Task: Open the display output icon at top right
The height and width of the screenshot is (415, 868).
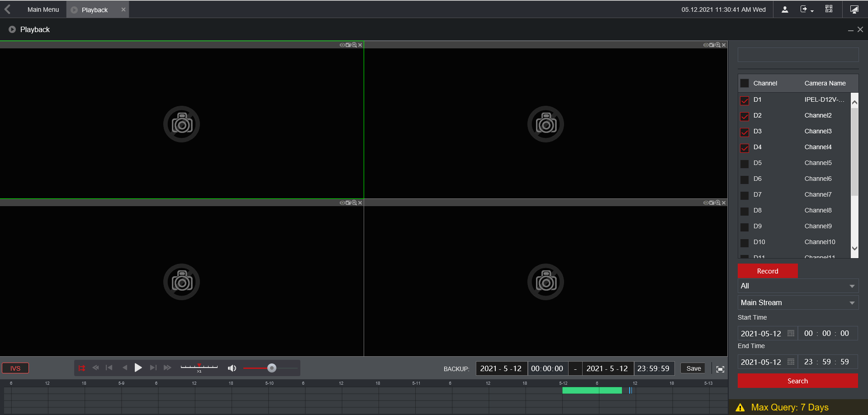Action: pyautogui.click(x=854, y=9)
